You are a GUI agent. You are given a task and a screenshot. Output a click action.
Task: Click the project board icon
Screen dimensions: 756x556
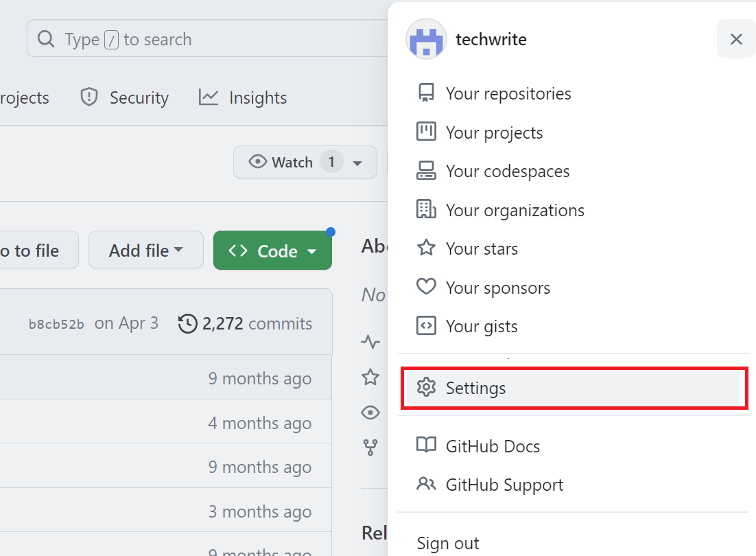[x=426, y=132]
